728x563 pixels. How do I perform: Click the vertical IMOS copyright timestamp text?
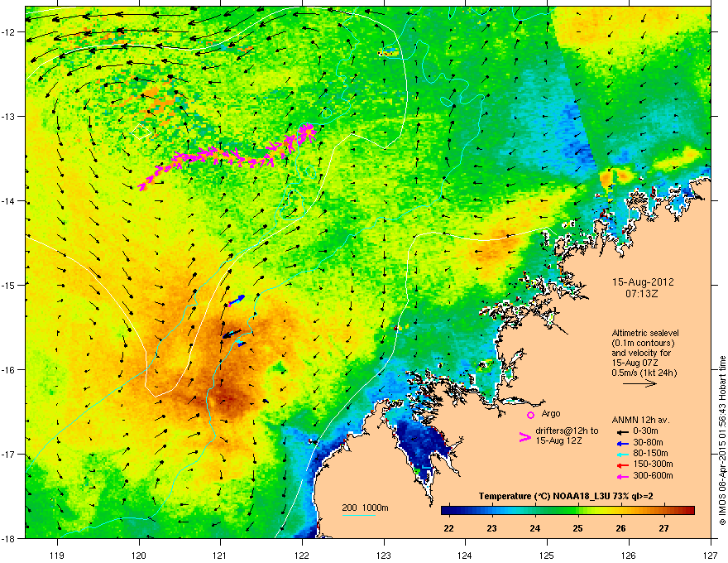[722, 440]
